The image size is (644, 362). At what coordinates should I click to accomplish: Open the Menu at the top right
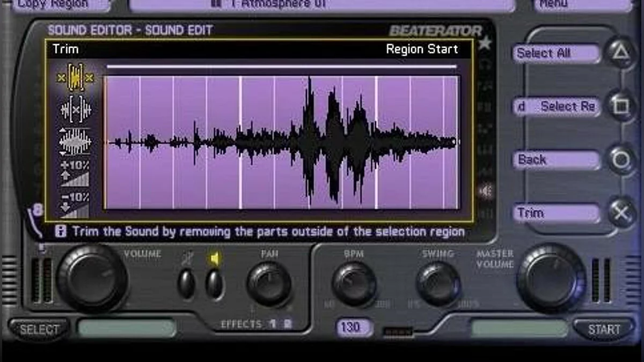point(583,4)
